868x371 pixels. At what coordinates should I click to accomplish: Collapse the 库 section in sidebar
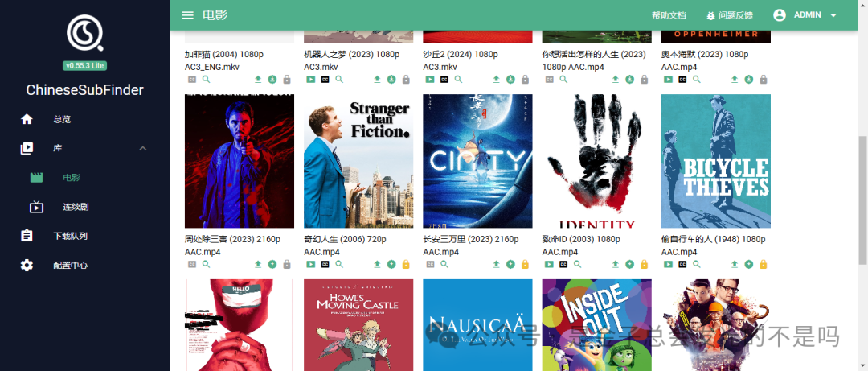point(142,148)
